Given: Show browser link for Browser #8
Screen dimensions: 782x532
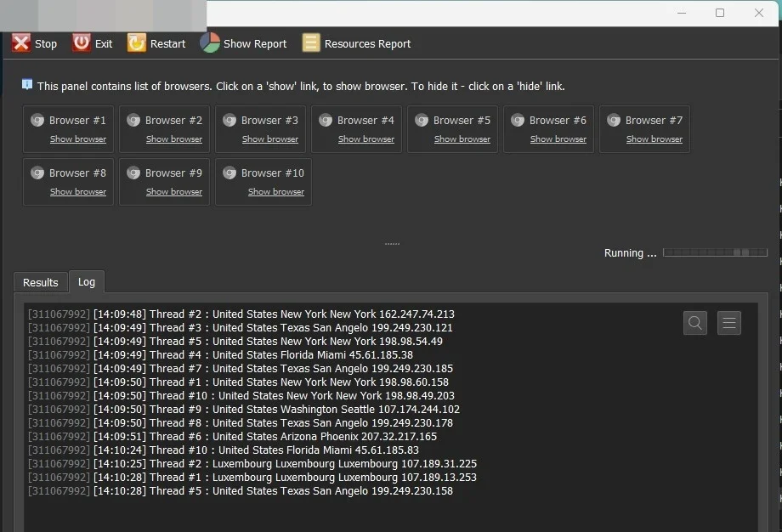Looking at the screenshot, I should [x=78, y=192].
